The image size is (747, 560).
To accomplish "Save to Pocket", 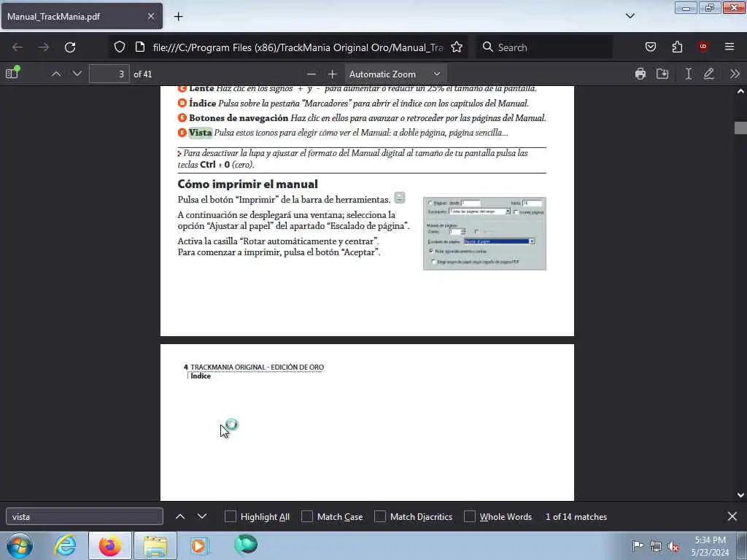I will 650,47.
